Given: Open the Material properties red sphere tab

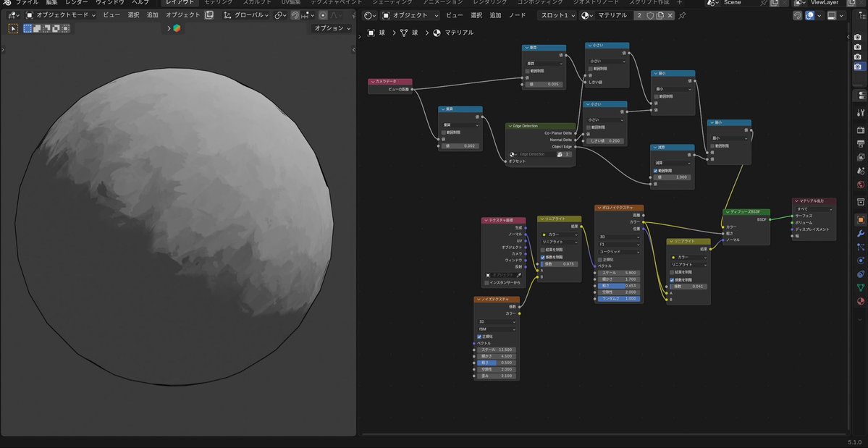Looking at the screenshot, I should click(x=860, y=301).
